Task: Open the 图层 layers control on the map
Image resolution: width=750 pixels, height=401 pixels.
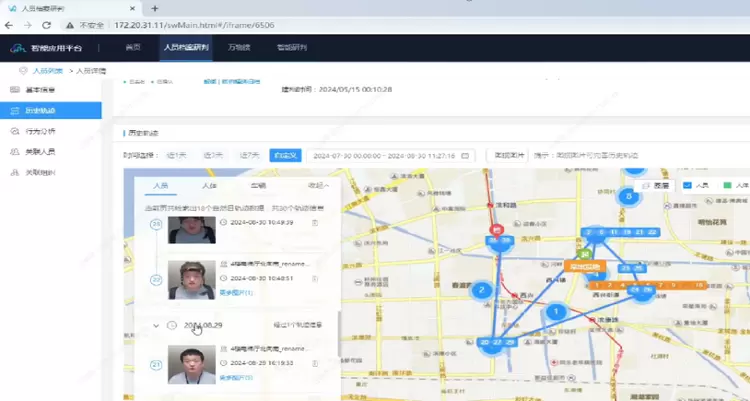Action: [x=657, y=186]
